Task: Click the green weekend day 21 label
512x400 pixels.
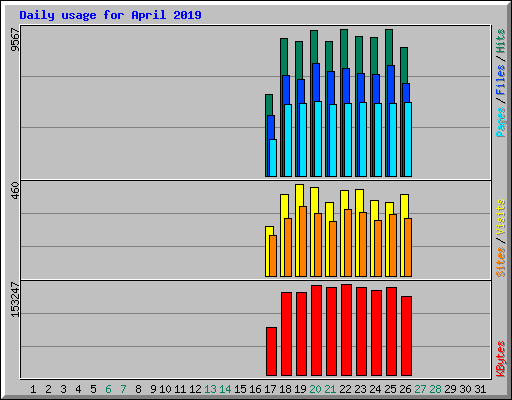Action: [330, 389]
